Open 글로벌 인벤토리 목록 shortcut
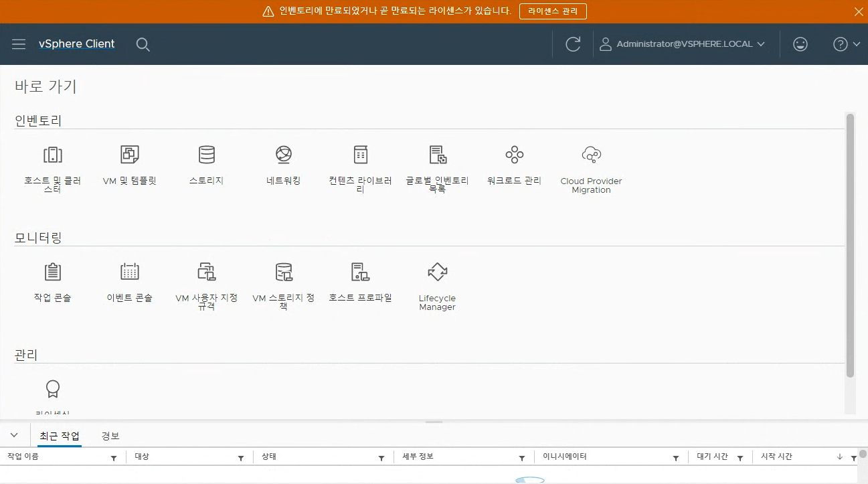Screen dimensions: 868x484 (438, 169)
